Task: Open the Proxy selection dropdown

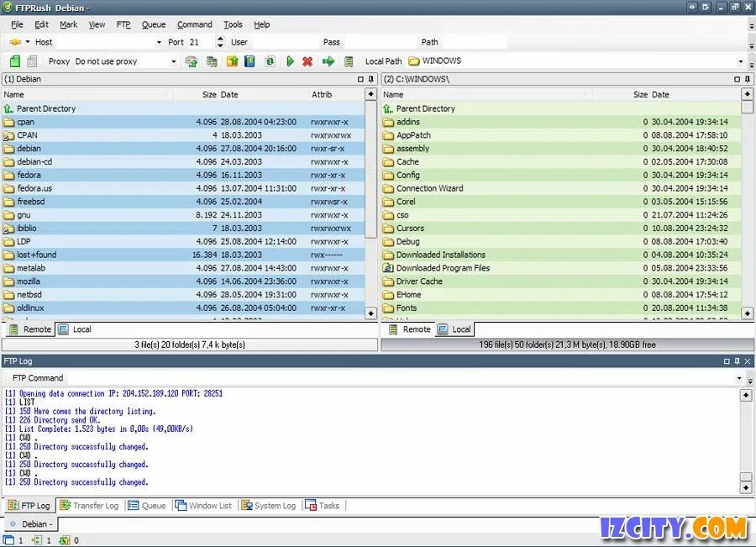Action: coord(174,61)
